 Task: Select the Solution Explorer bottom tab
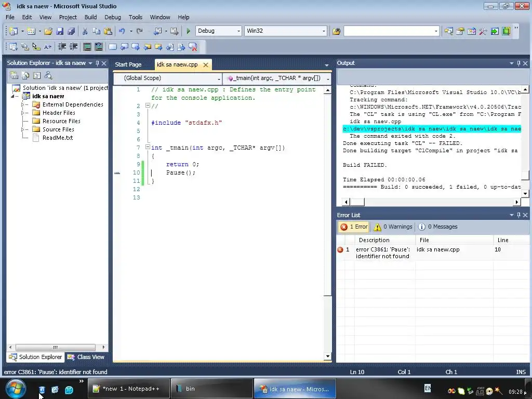[36, 357]
